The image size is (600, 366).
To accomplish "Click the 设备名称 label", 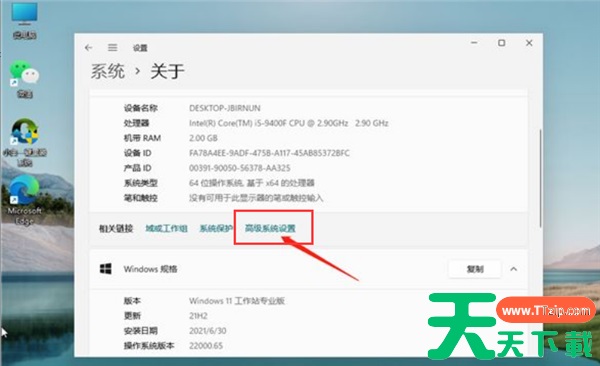I will [x=140, y=108].
